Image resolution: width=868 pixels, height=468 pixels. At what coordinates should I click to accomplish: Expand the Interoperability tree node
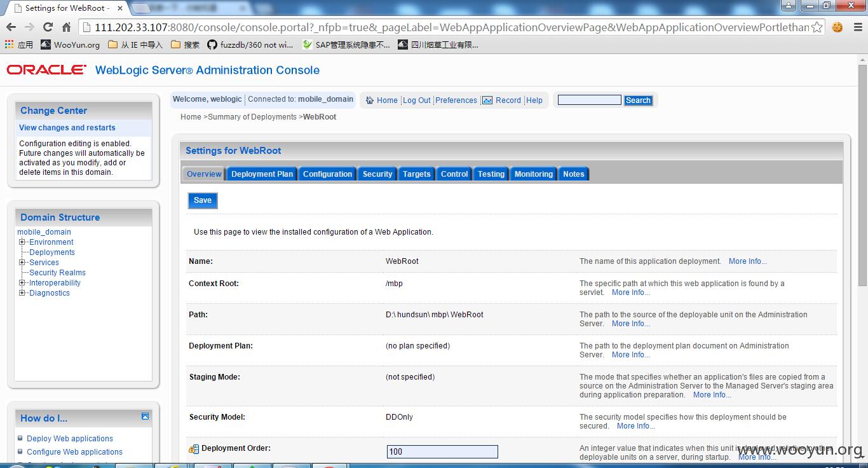(22, 283)
